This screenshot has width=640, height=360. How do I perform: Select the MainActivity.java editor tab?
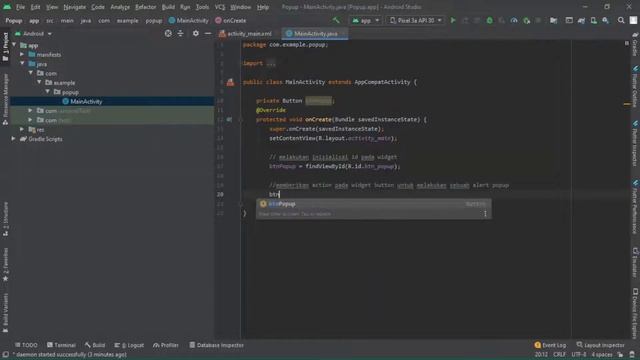(x=315, y=33)
